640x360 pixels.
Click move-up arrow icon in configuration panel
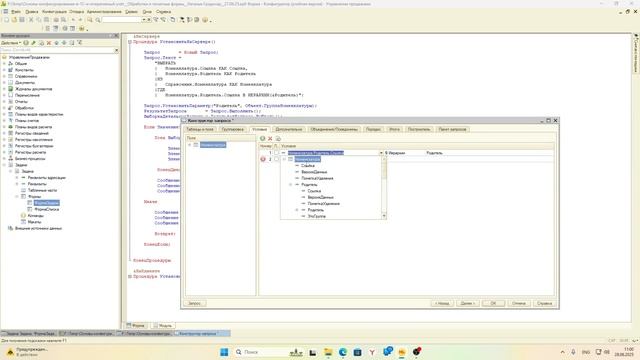tap(56, 42)
